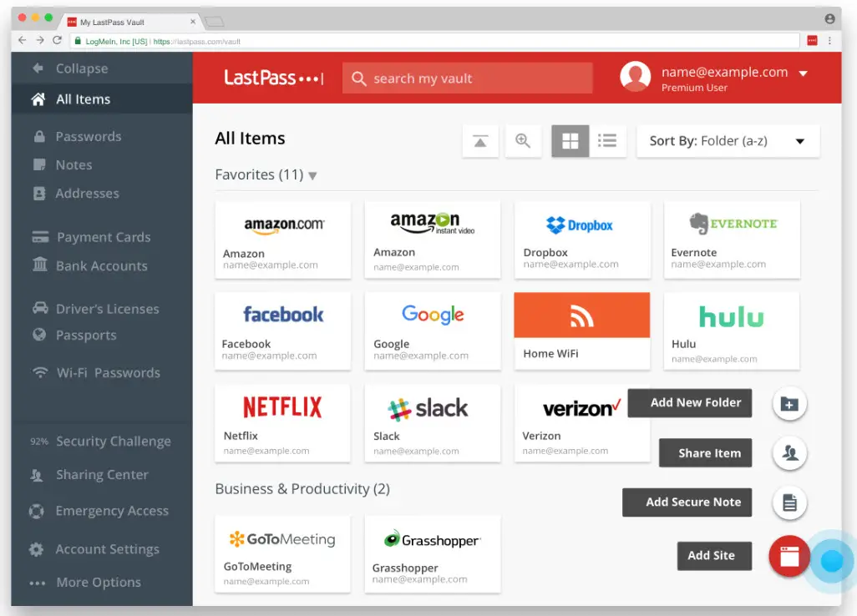Screen dimensions: 857x616
Task: Click the My LastPass Vault browser tab
Action: click(131, 22)
